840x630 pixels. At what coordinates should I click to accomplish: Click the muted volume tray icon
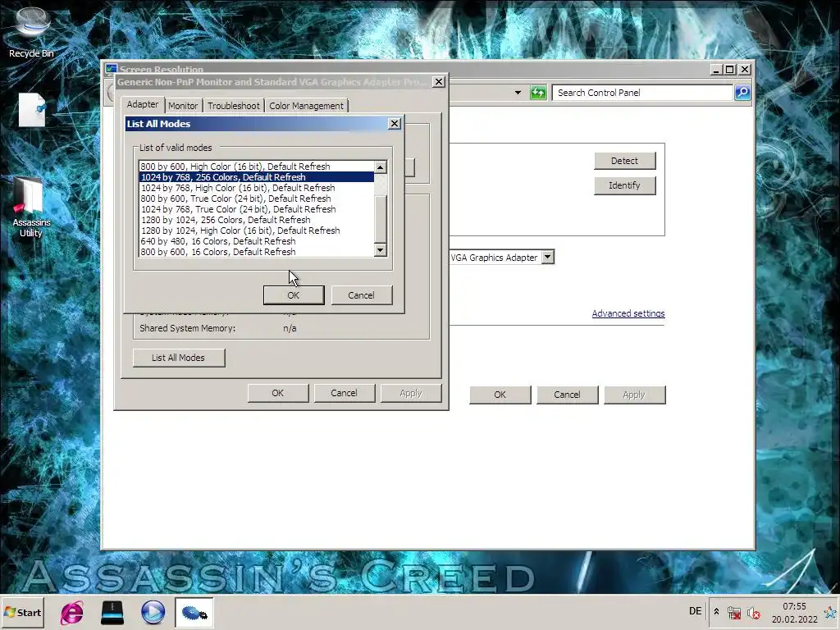tap(754, 612)
